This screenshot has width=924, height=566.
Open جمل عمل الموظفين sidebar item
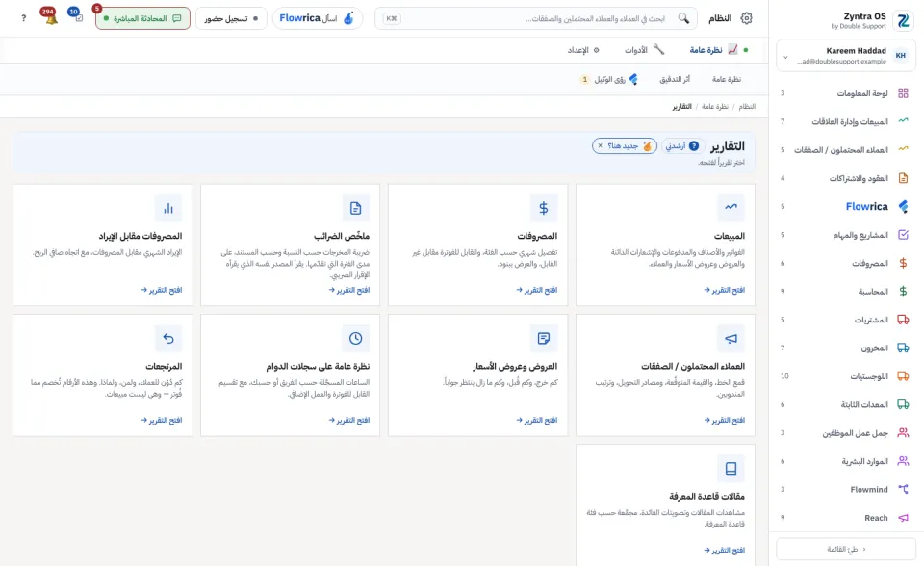point(846,433)
